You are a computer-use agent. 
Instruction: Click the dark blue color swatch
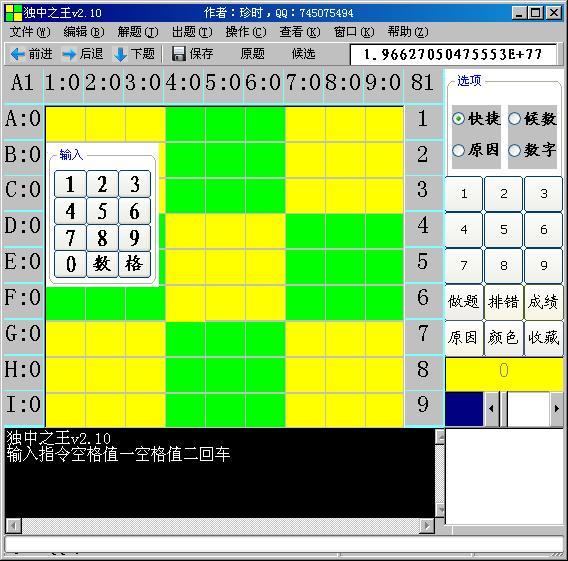point(464,409)
